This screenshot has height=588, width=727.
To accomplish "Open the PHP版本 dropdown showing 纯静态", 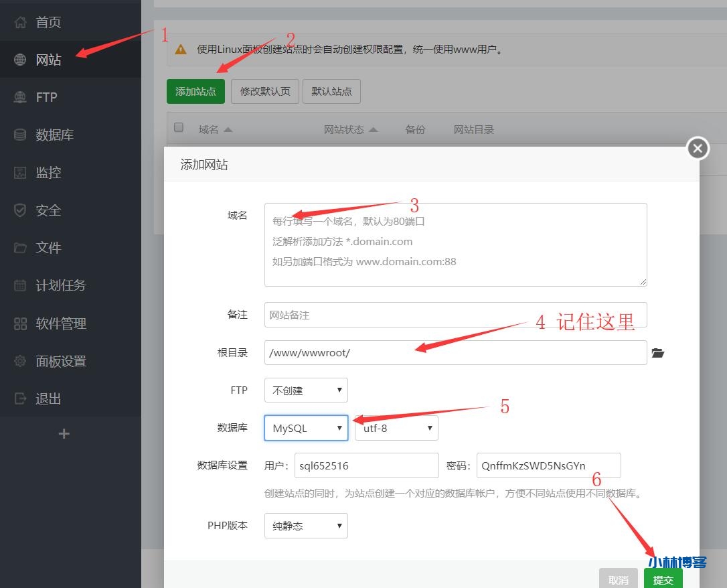I will click(x=306, y=525).
